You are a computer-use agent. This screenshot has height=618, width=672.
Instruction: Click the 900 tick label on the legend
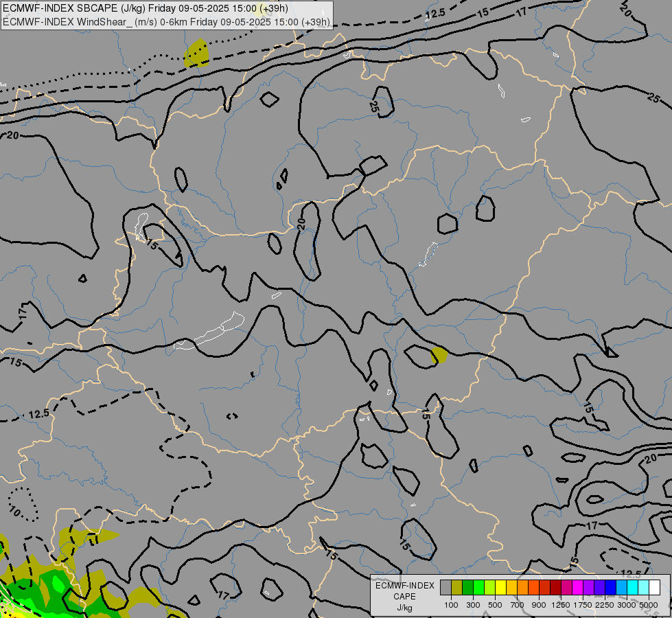tap(539, 605)
